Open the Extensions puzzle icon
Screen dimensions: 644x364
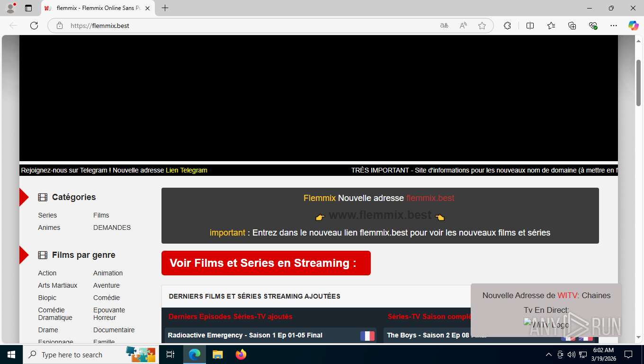tap(507, 26)
